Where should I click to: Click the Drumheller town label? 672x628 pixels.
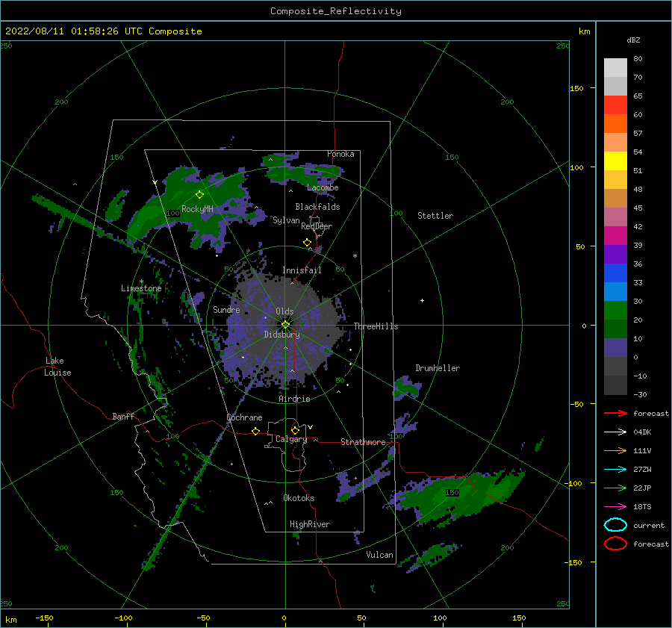[x=438, y=368]
